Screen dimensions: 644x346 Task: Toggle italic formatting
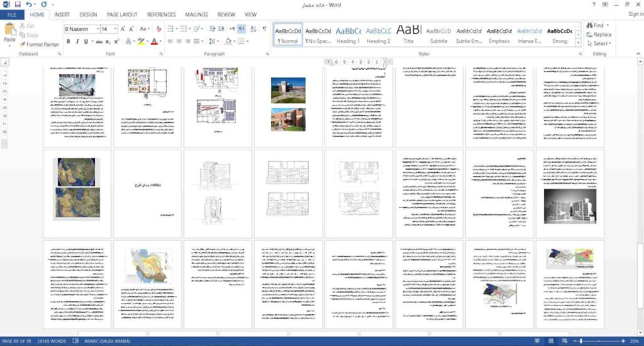[x=77, y=42]
